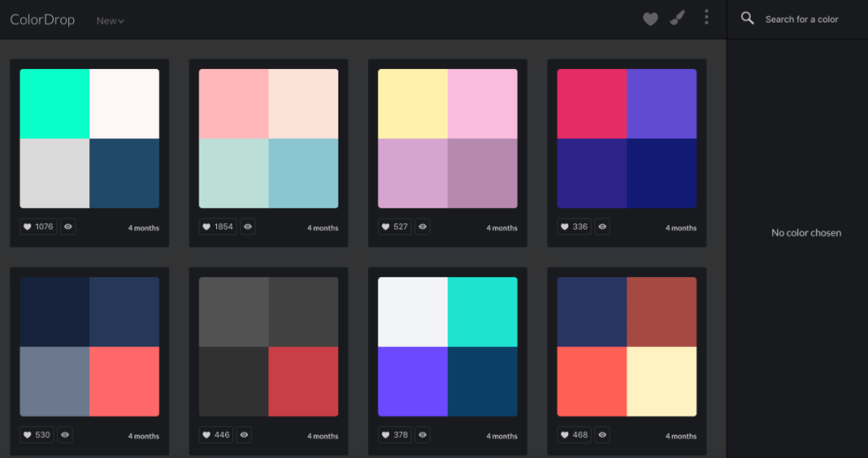Open the three-dot more options menu
Viewport: 868px width, 458px height.
point(706,17)
